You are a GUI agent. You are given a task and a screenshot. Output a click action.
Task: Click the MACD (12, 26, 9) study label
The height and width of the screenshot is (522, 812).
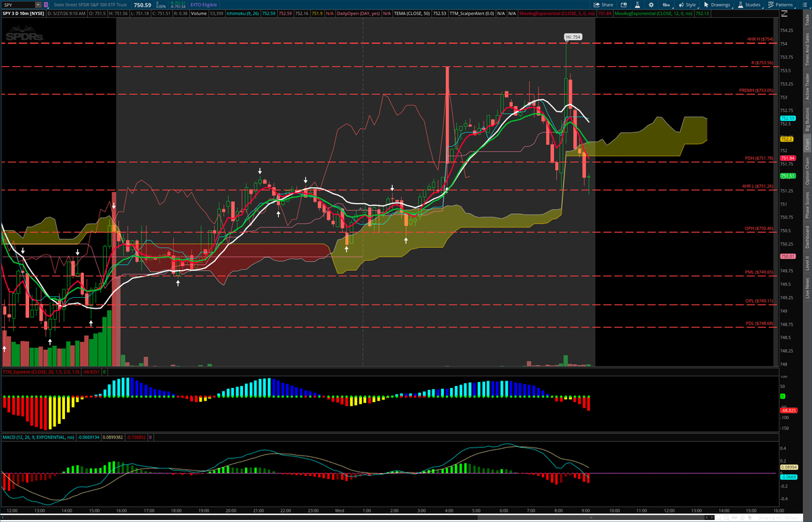(37, 437)
